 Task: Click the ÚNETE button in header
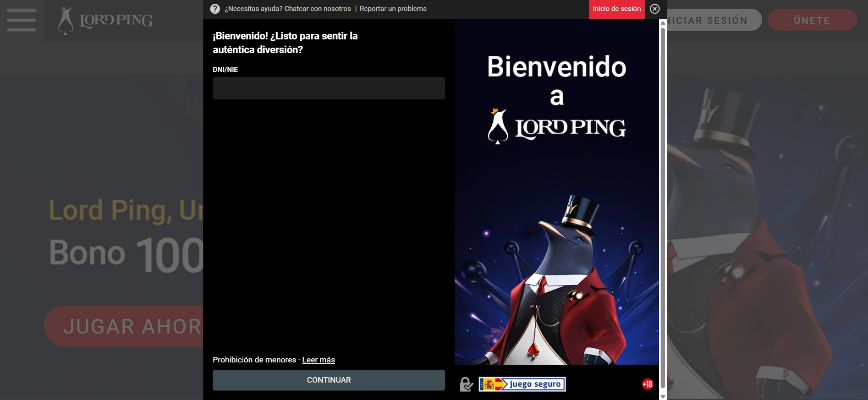812,20
